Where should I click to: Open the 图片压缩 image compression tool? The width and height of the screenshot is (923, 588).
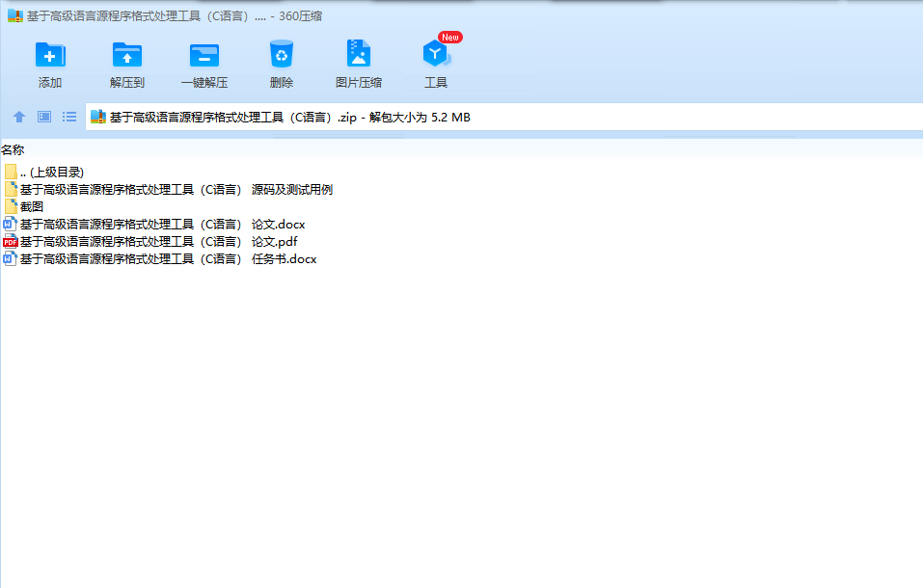tap(359, 54)
